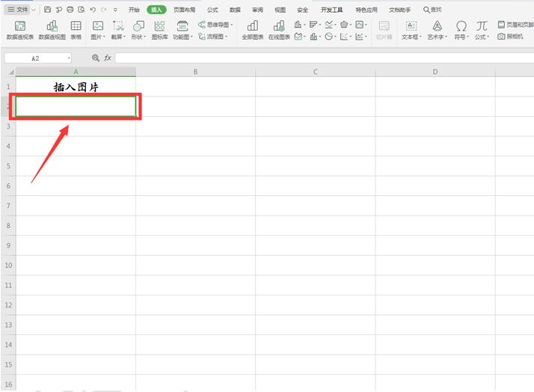Click the print icon in quick access

click(70, 10)
